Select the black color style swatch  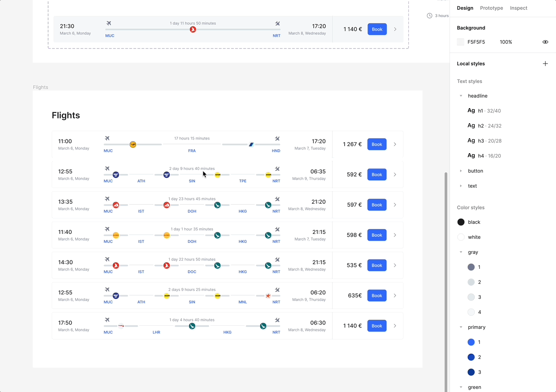click(x=461, y=222)
